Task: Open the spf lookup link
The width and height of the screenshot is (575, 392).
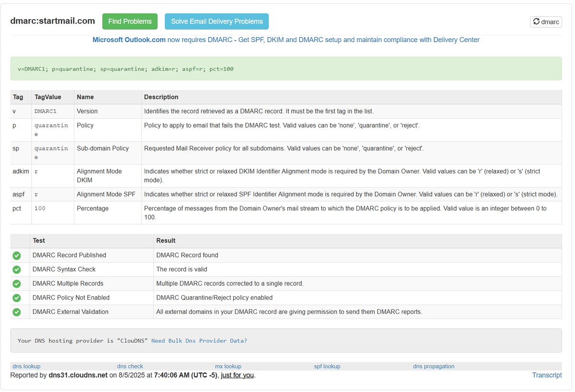Action: tap(327, 366)
